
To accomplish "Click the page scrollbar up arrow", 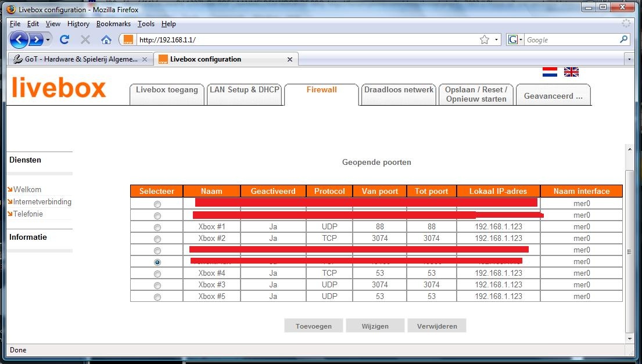I will click(630, 150).
